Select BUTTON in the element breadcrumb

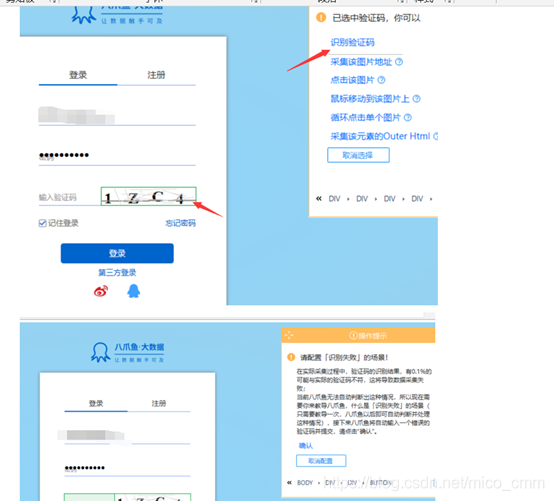(x=381, y=483)
